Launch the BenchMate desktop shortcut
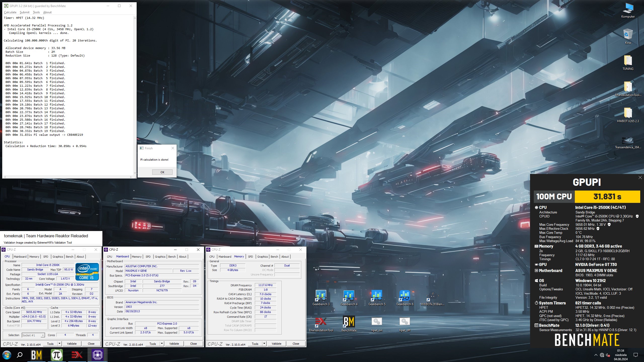This screenshot has height=362, width=644. 349,324
